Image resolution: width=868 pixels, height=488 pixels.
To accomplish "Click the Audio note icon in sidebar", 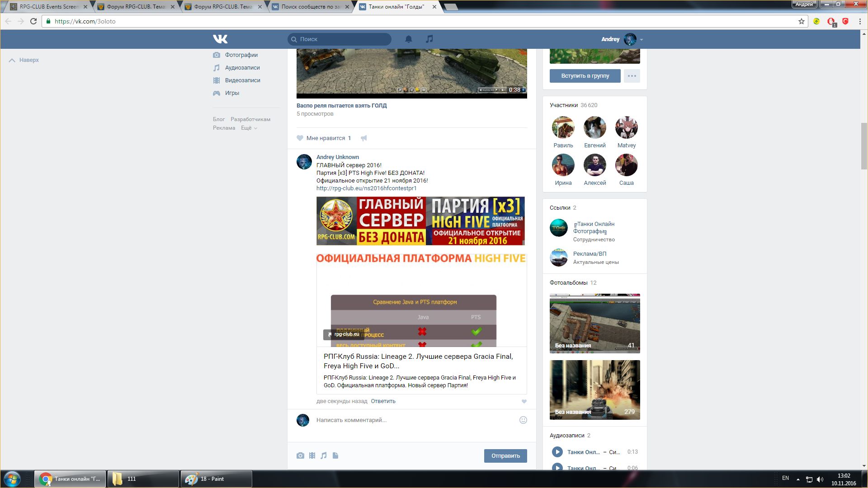I will click(217, 68).
